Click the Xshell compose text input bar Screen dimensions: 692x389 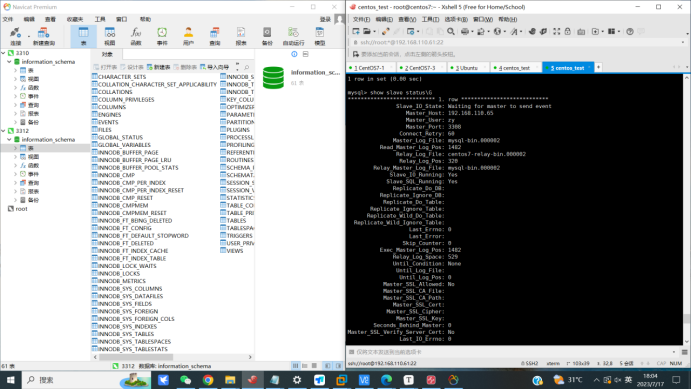click(x=514, y=352)
